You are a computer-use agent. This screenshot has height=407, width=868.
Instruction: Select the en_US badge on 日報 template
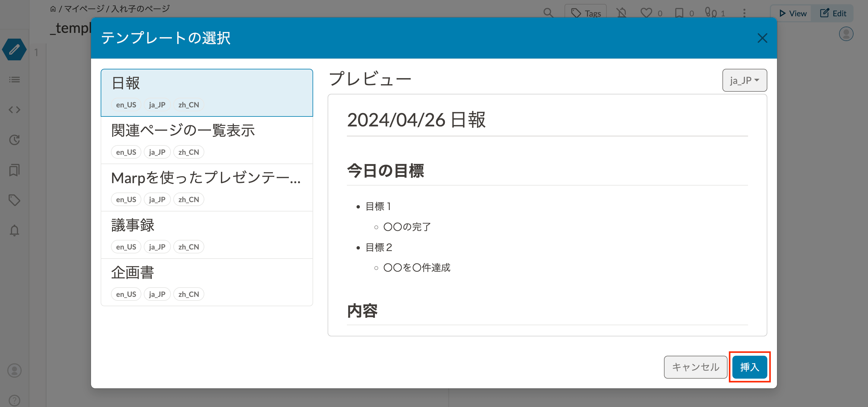tap(126, 104)
